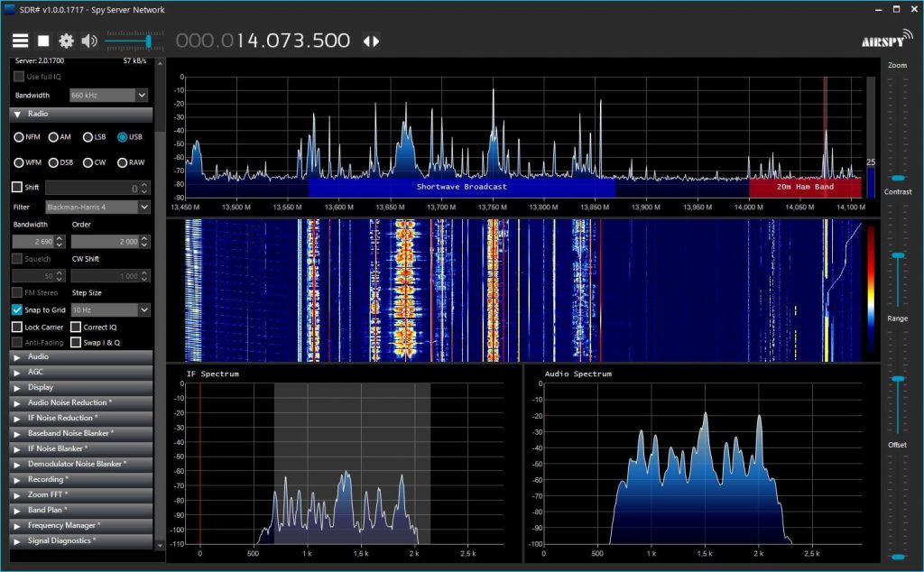This screenshot has width=924, height=572.
Task: Click the 20m Ham Band label on the spectrum
Action: pos(805,187)
